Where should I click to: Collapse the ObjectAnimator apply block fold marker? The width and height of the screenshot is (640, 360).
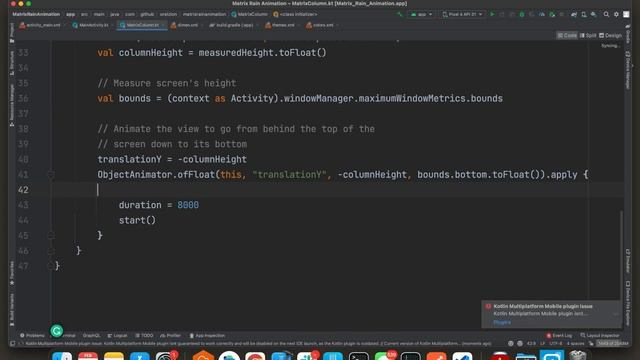click(x=51, y=175)
